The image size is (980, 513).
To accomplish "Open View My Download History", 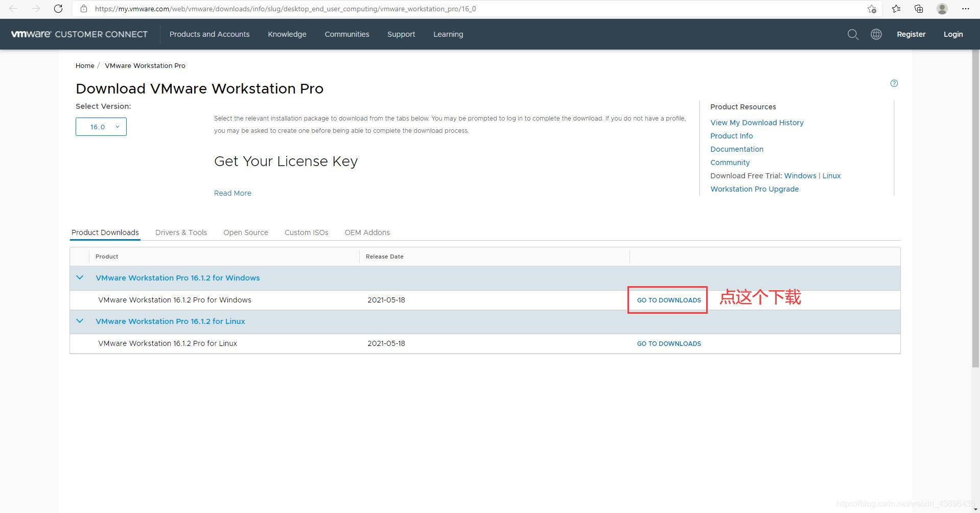I will point(757,123).
